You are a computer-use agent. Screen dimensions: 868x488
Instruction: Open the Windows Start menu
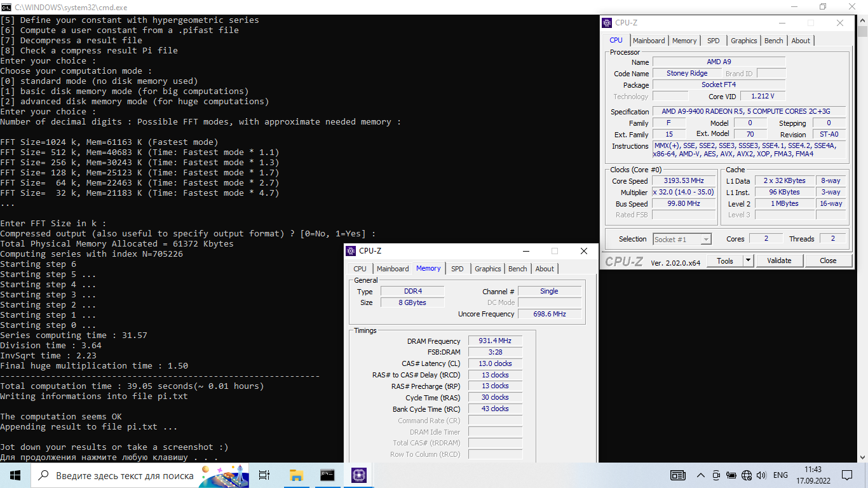(x=15, y=475)
